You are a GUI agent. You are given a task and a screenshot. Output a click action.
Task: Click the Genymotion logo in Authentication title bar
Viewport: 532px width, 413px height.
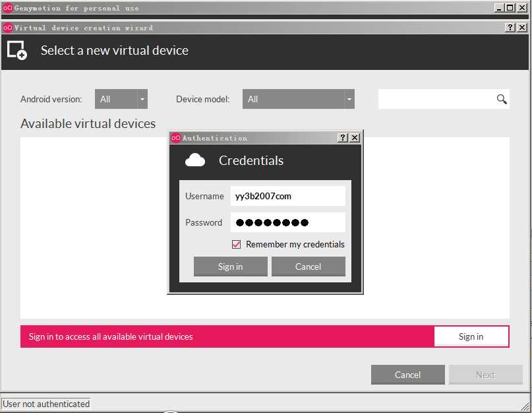click(176, 138)
